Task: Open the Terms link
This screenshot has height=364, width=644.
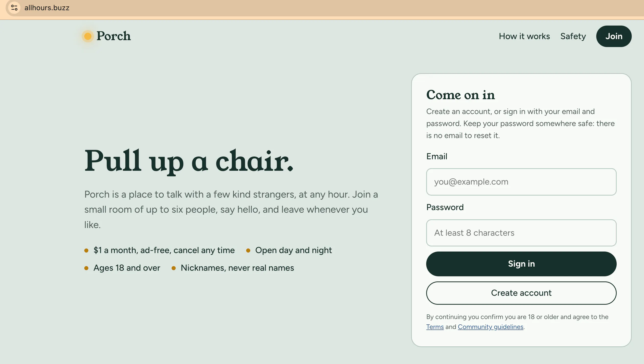Action: click(435, 327)
